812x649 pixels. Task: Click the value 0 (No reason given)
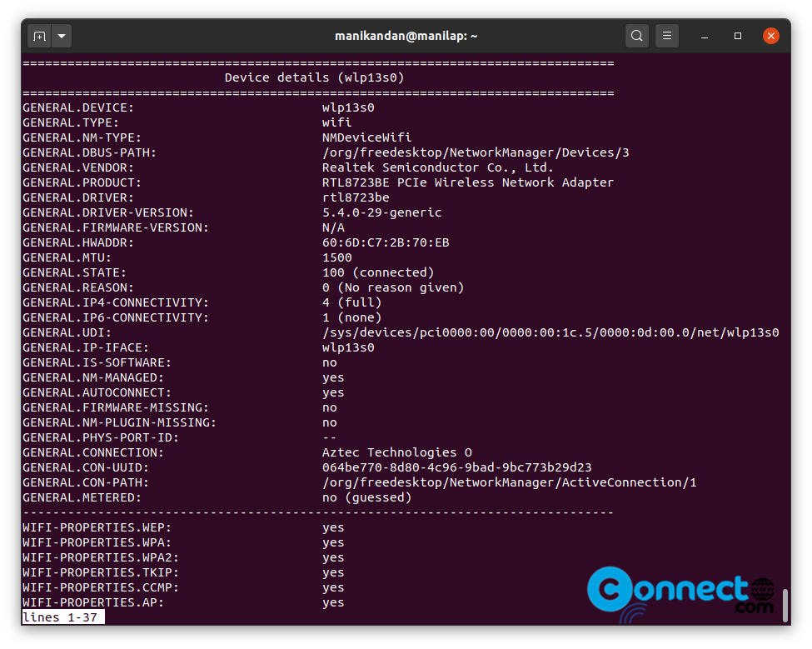point(393,287)
